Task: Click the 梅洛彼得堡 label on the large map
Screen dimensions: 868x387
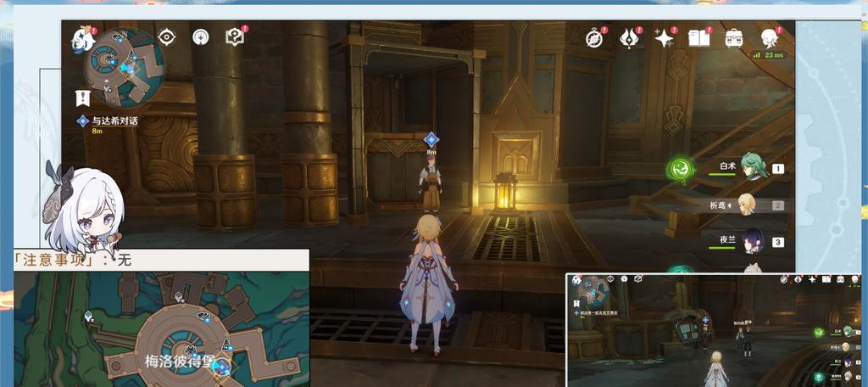Action: point(181,362)
